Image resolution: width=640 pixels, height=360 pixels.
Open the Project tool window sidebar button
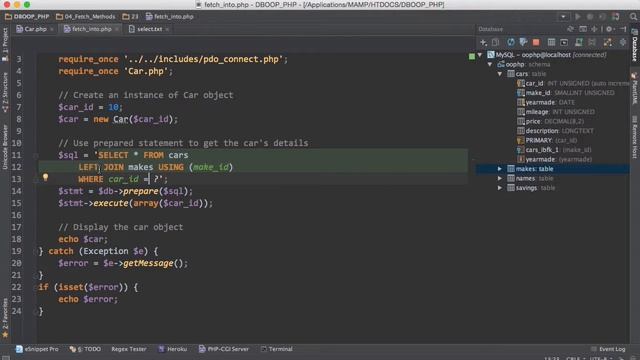tap(5, 44)
